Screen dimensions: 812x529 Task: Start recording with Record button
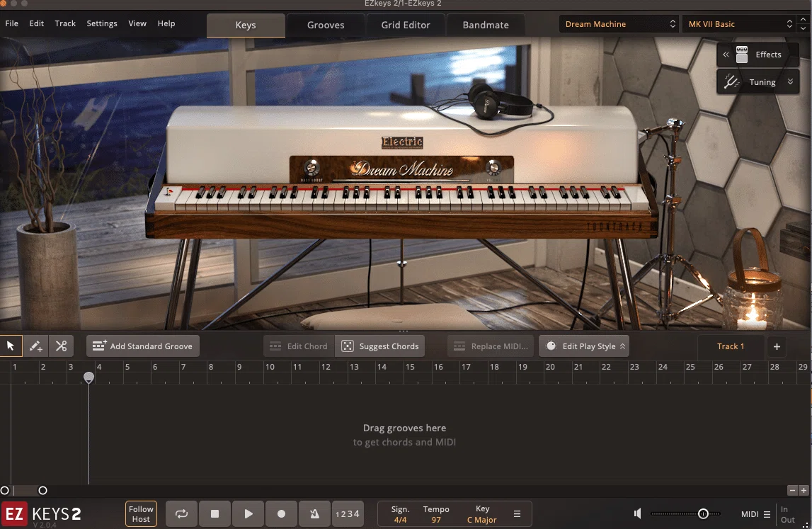tap(281, 514)
